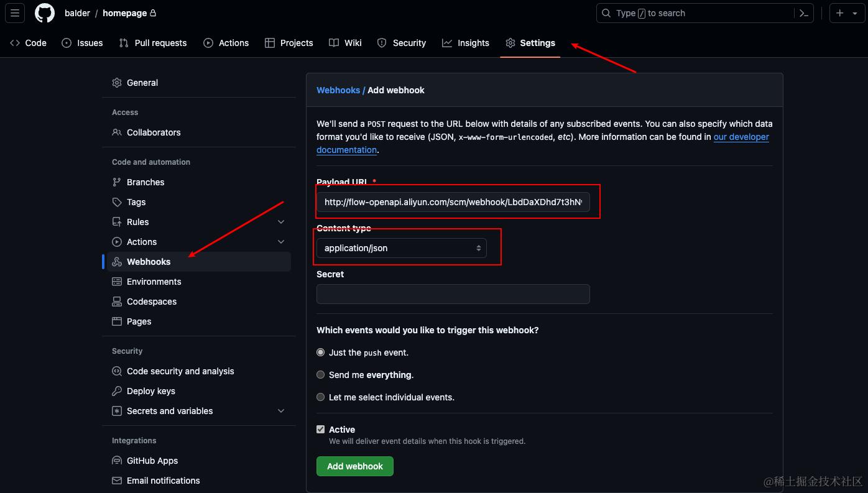Follow the 'our developer documentation' link
Screen dimensions: 868x493
pos(741,137)
